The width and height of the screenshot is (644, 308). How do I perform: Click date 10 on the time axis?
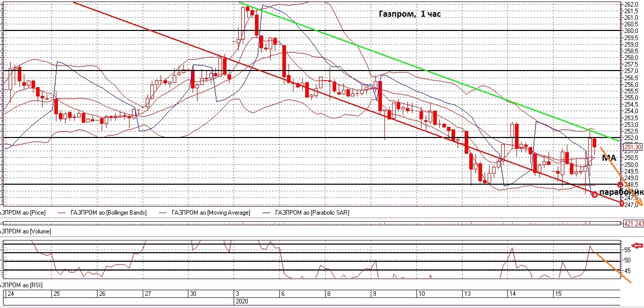[x=422, y=294]
